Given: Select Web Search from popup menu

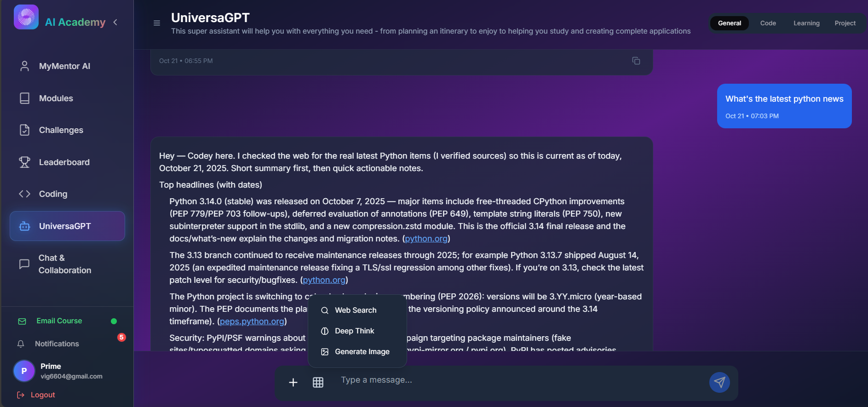Looking at the screenshot, I should tap(356, 310).
